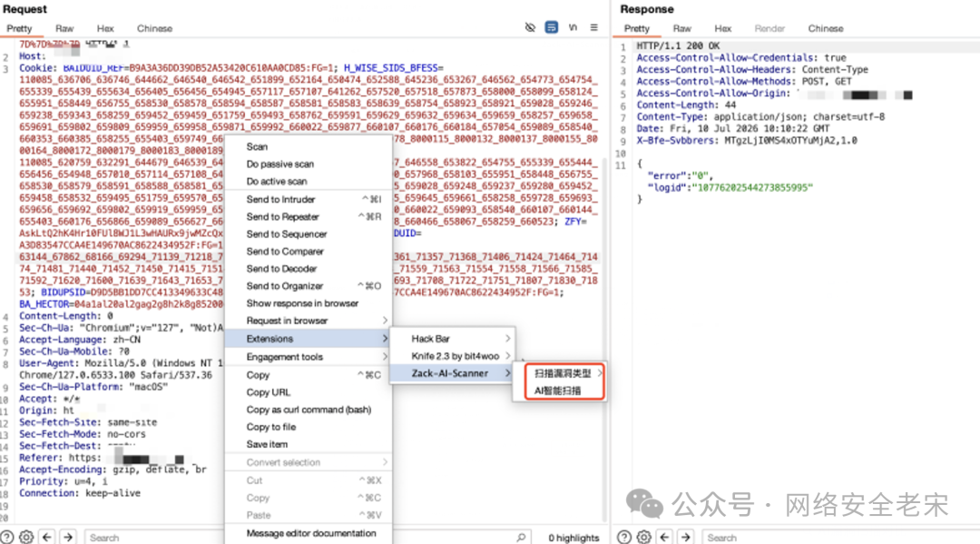The width and height of the screenshot is (980, 544).
Task: Switch Response view to Render tab
Action: point(769,28)
